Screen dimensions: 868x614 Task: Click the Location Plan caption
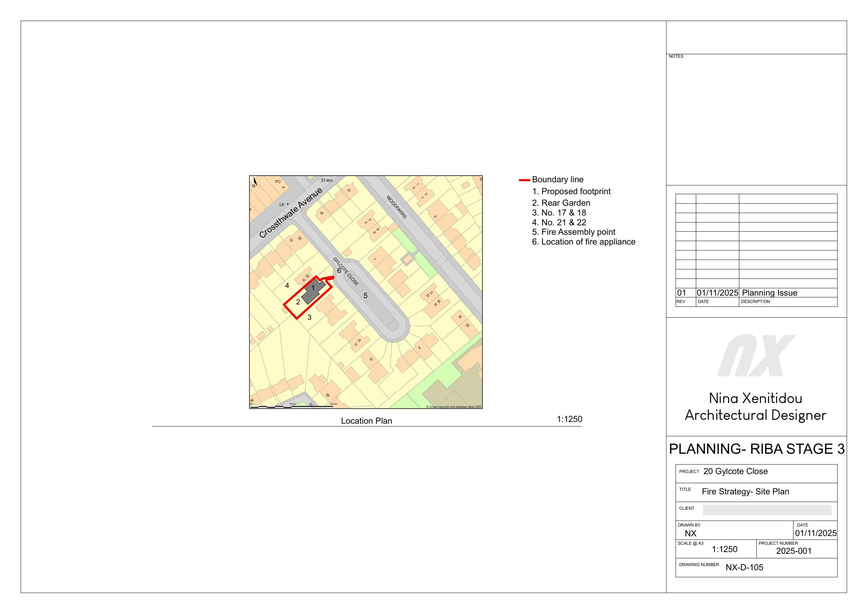366,421
